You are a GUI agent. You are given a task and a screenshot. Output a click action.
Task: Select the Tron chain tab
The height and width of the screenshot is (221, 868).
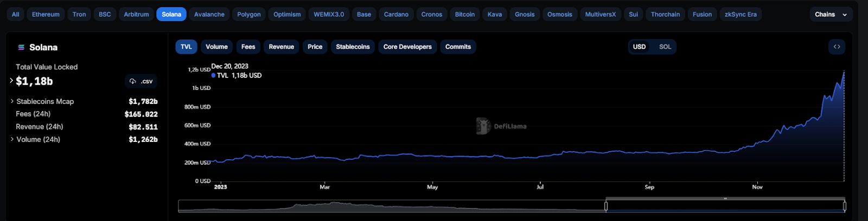[79, 15]
